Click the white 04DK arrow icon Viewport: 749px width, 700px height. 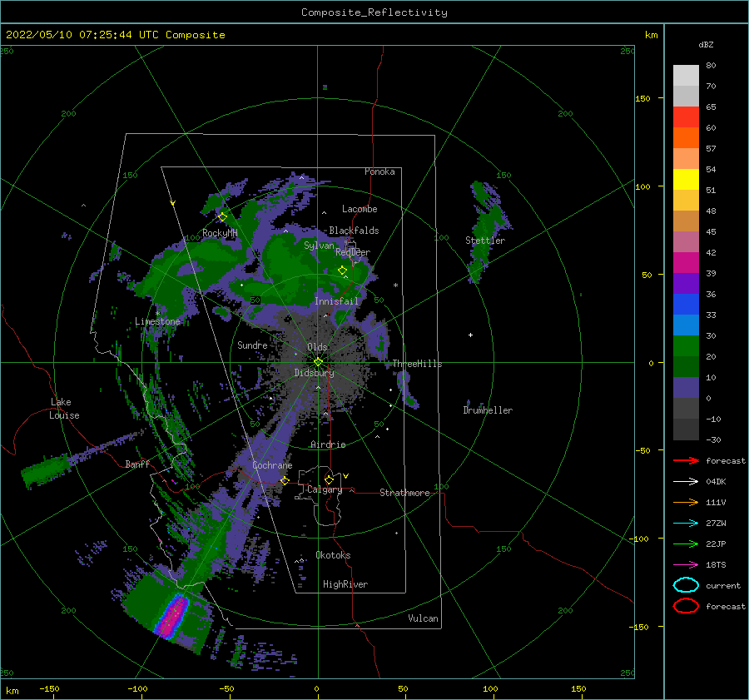pyautogui.click(x=686, y=481)
